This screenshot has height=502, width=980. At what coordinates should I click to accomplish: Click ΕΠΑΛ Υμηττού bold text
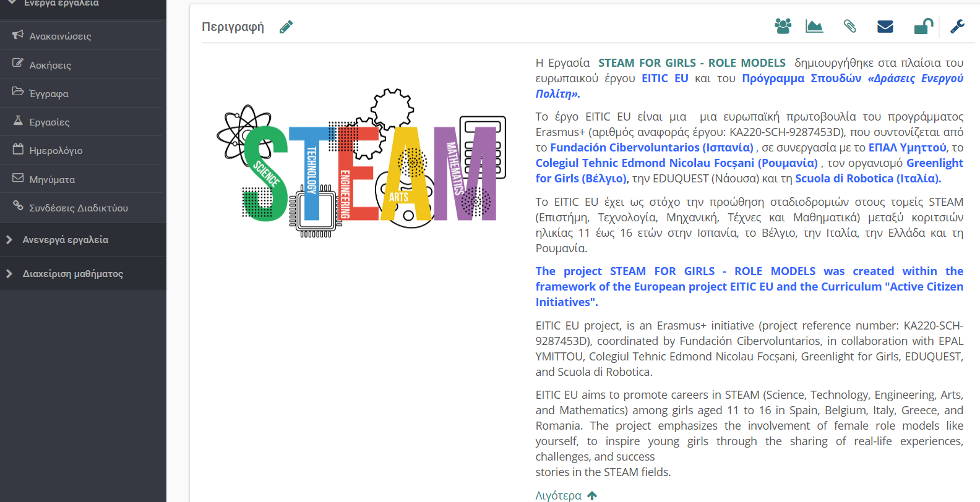coord(908,148)
